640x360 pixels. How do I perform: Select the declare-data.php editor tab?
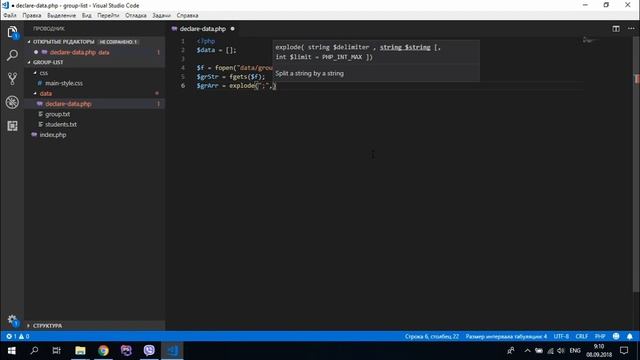(x=202, y=29)
